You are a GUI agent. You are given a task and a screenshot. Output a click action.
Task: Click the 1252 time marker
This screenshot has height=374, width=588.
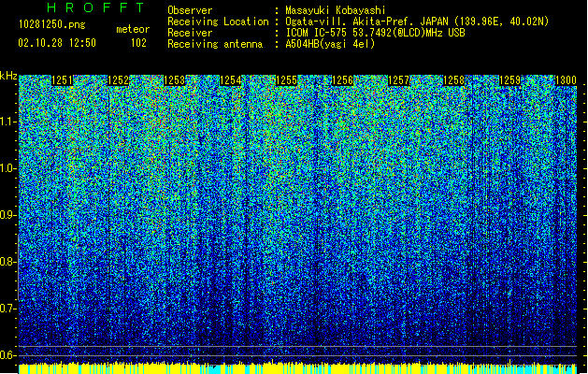click(x=118, y=80)
